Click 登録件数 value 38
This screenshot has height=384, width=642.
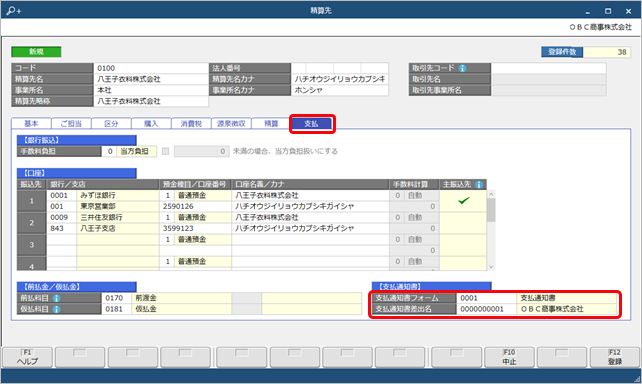[607, 52]
